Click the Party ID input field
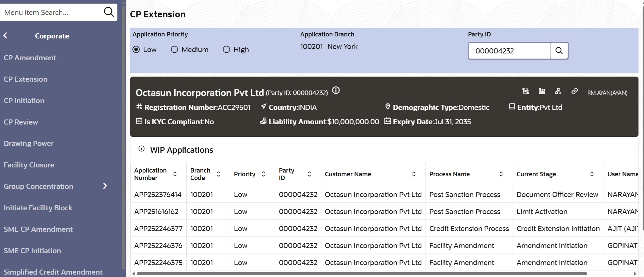The image size is (644, 277). [510, 51]
